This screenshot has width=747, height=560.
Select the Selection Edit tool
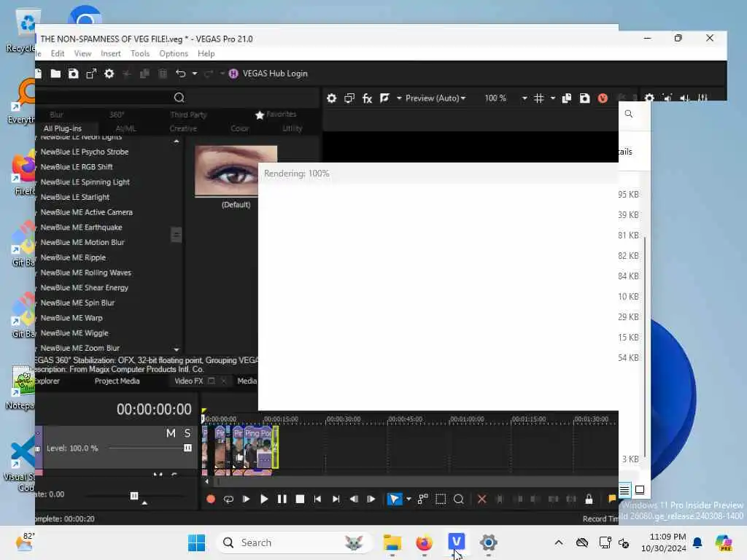[441, 499]
